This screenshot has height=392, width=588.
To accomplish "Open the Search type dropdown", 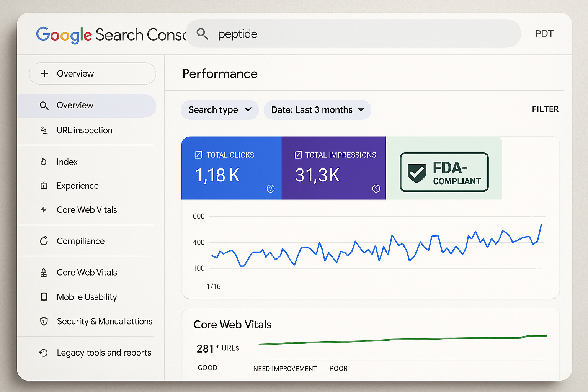I will [x=219, y=110].
